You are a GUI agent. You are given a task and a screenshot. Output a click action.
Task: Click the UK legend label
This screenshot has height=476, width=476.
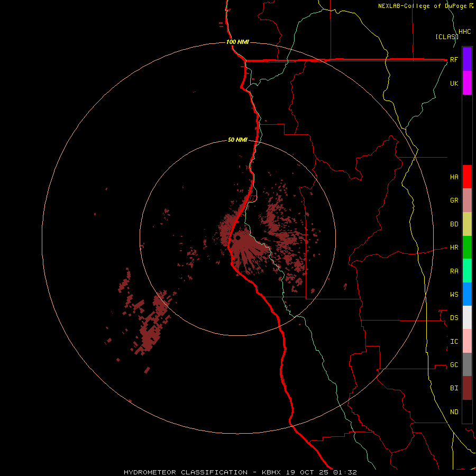point(454,83)
